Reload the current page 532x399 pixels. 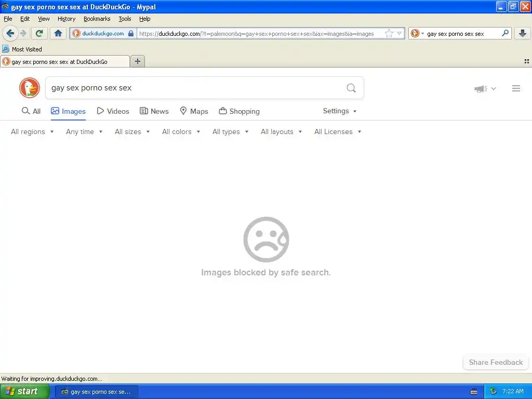tap(39, 33)
